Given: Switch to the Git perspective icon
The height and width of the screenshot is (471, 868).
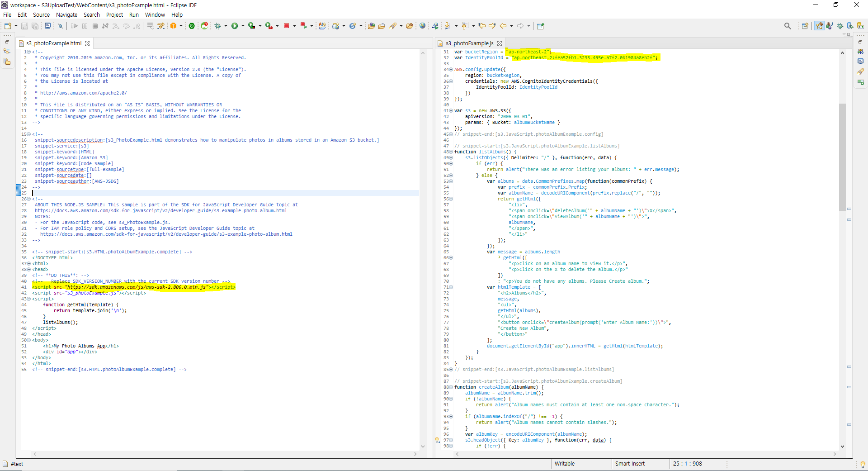Looking at the screenshot, I should (x=861, y=26).
